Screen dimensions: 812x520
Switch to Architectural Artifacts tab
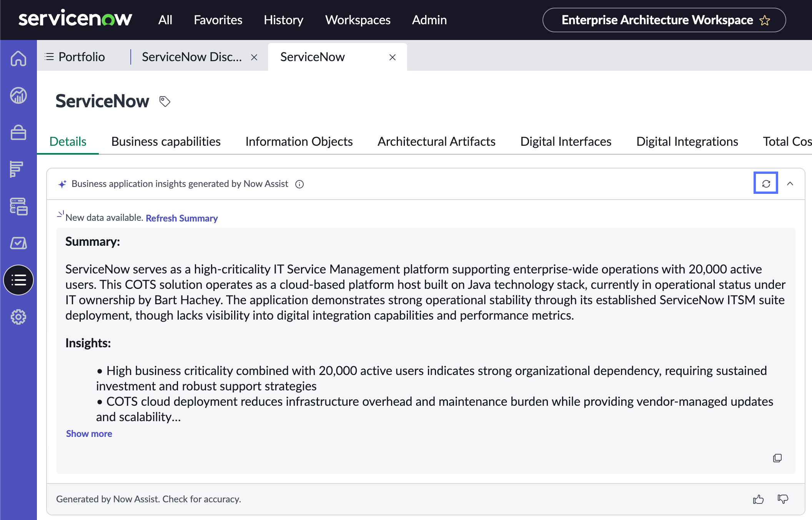pyautogui.click(x=436, y=142)
